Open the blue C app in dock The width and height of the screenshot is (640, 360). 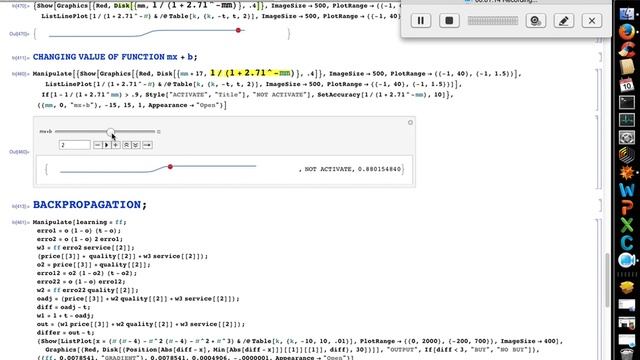(x=627, y=243)
